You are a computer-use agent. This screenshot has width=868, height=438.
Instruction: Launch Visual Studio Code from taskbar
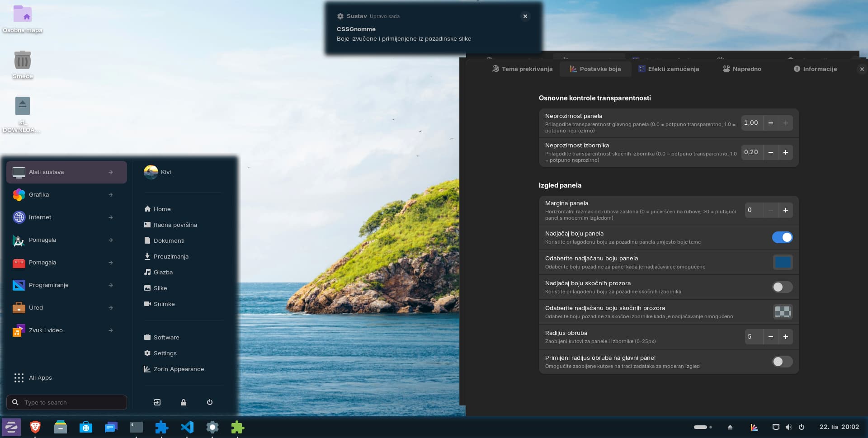187,427
